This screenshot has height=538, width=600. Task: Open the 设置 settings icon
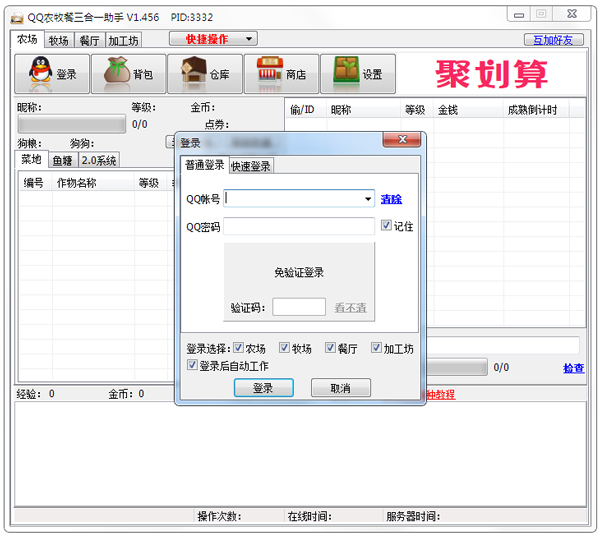point(358,74)
